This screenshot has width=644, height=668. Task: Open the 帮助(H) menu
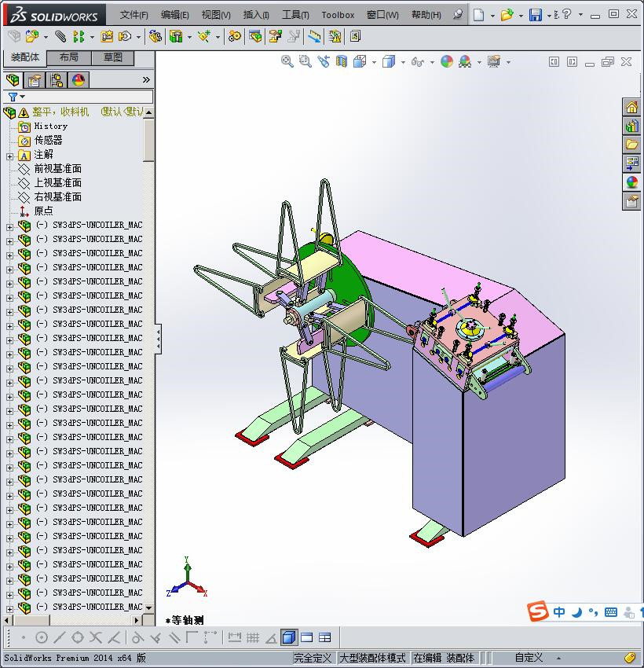click(426, 15)
